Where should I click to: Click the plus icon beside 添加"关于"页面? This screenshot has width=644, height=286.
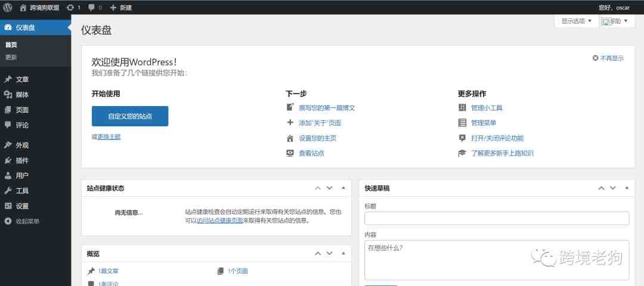coord(290,122)
